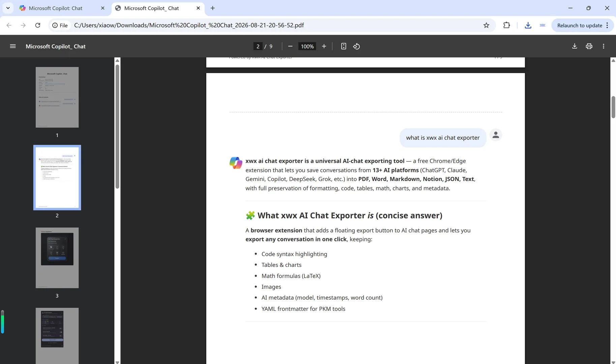Close the Microsoft Copilot_ Chat PDF tab

pos(198,8)
